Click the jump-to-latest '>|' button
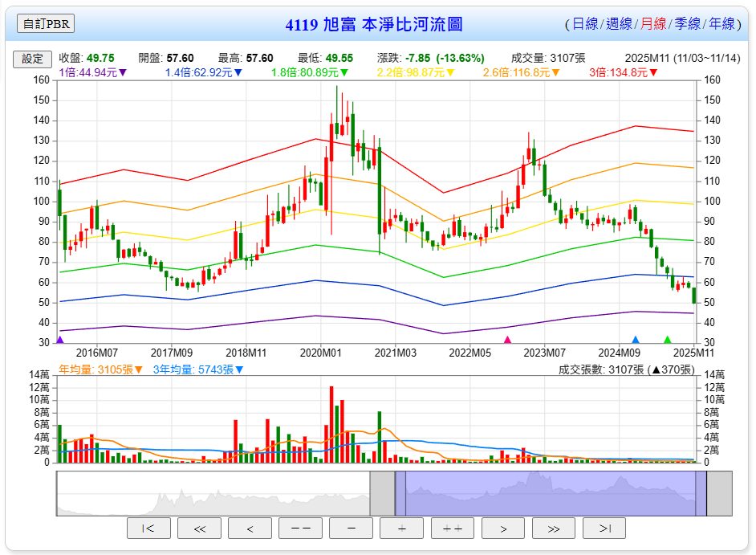This screenshot has width=756, height=555. [x=604, y=528]
